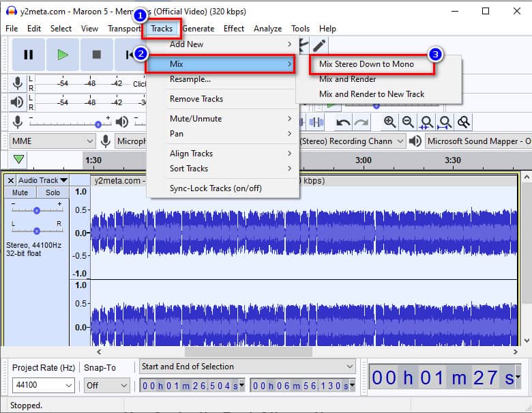Toggle Sync-Lock Tracks (on/off) option
The image size is (532, 413).
pos(216,188)
